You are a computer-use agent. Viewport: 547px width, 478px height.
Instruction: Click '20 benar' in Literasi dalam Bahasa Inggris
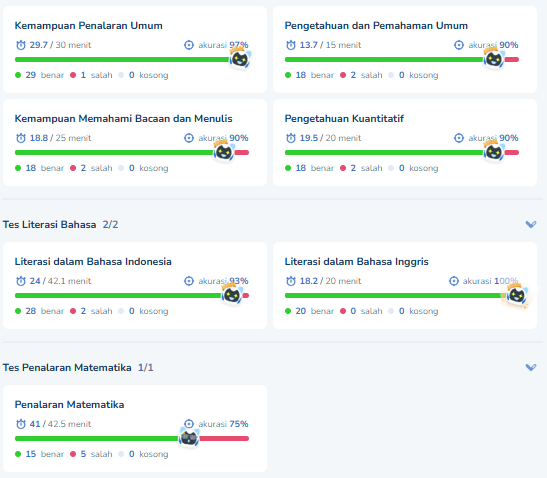315,311
